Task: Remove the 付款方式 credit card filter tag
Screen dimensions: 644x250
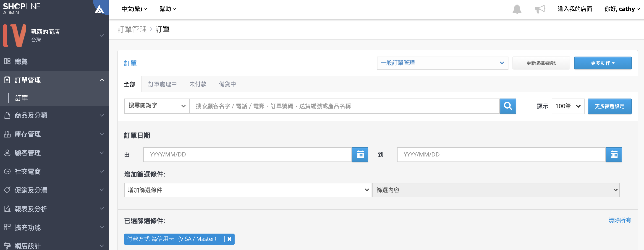Action: tap(229, 239)
